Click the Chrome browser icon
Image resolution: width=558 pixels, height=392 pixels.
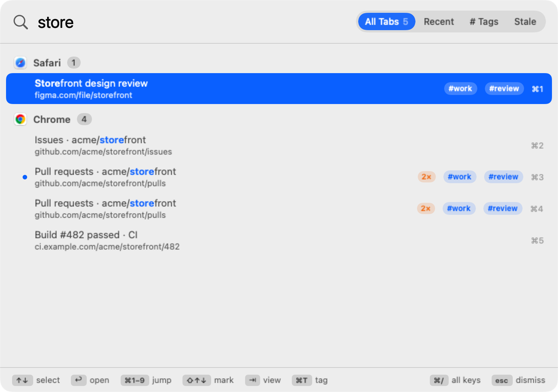point(20,119)
